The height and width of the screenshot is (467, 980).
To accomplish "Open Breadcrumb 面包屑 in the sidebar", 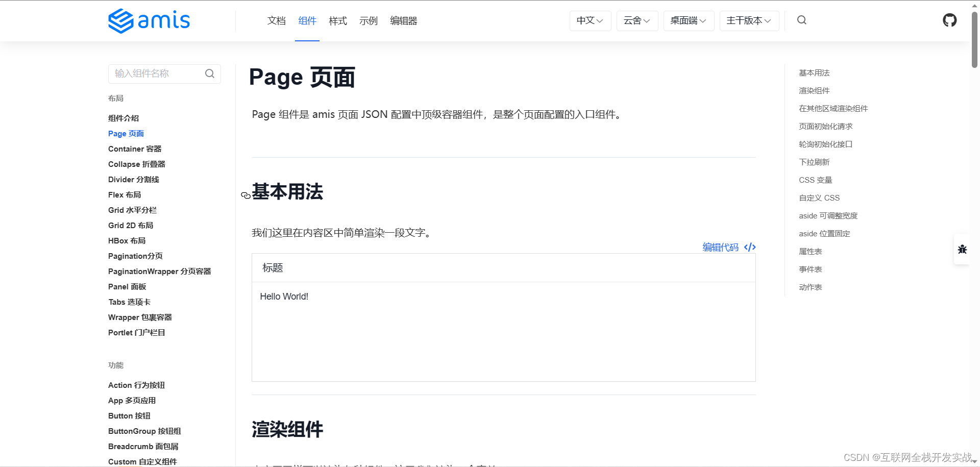I will click(143, 447).
